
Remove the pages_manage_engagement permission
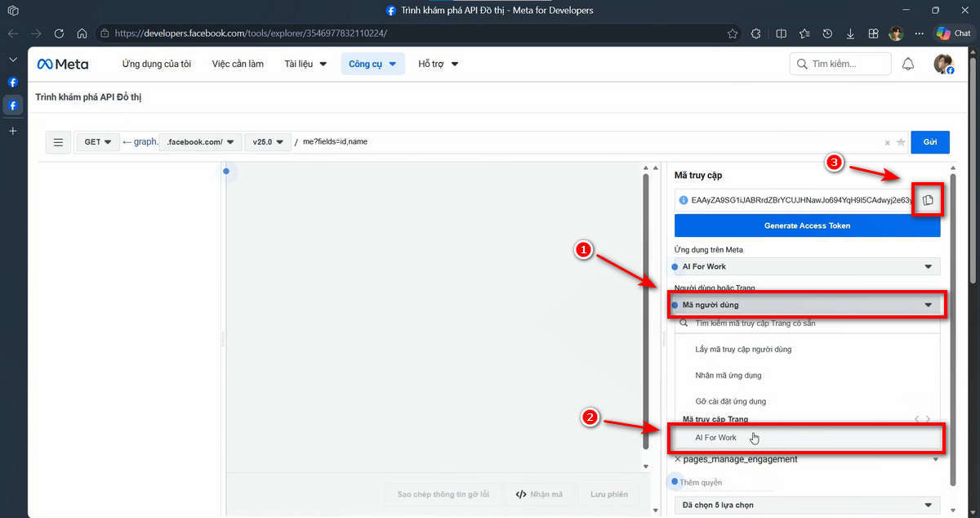click(678, 459)
